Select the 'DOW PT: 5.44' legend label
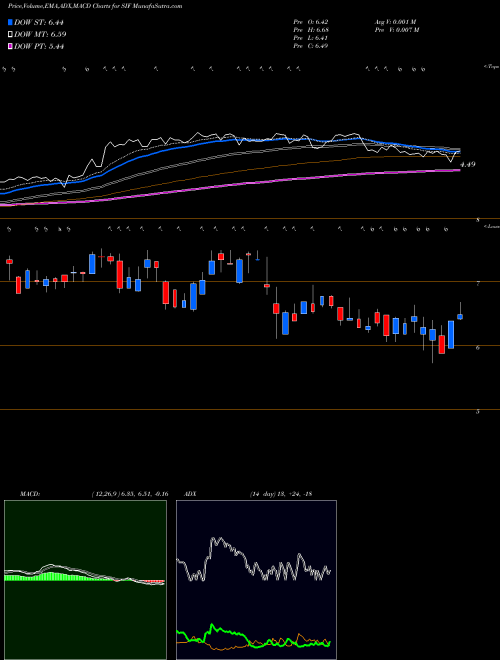Screen dimensions: 500x660 pos(39,46)
